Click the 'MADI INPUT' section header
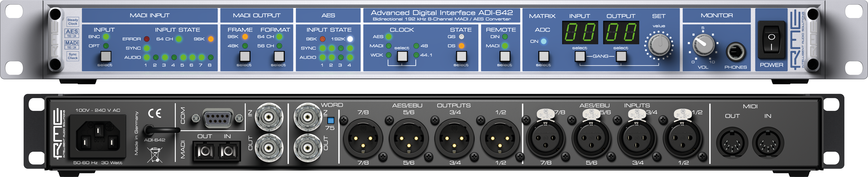This screenshot has width=868, height=177. pos(150,16)
